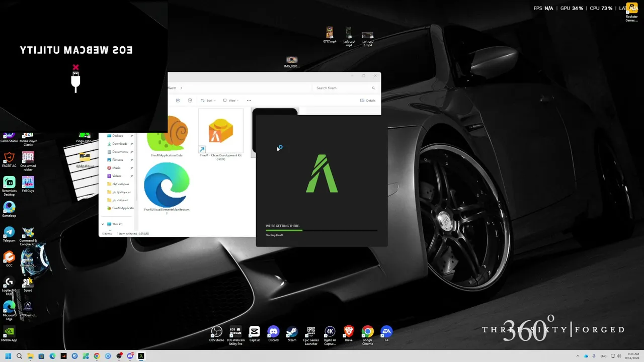Open NVIDIA App desktop shortcut
The height and width of the screenshot is (362, 644).
(9, 334)
